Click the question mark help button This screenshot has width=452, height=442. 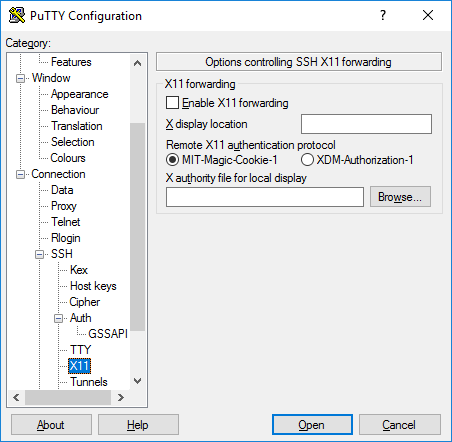[383, 15]
